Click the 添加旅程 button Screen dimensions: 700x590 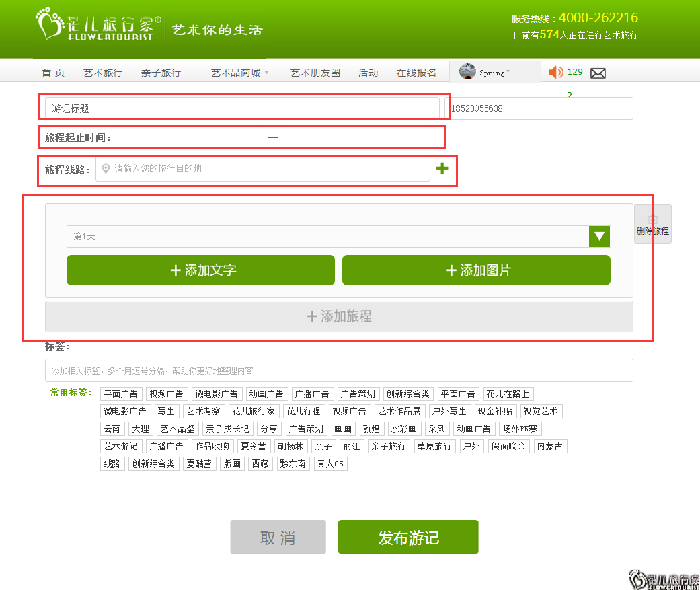coord(339,316)
